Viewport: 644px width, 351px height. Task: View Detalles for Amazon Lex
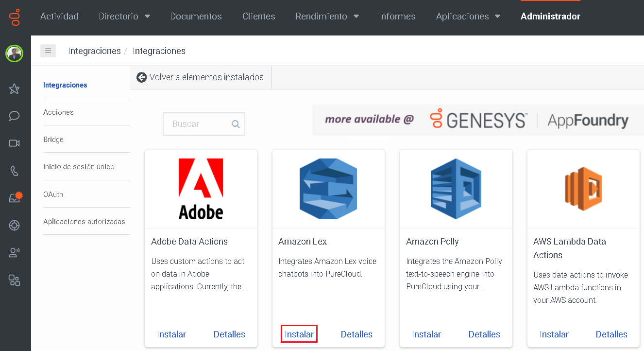(x=356, y=334)
